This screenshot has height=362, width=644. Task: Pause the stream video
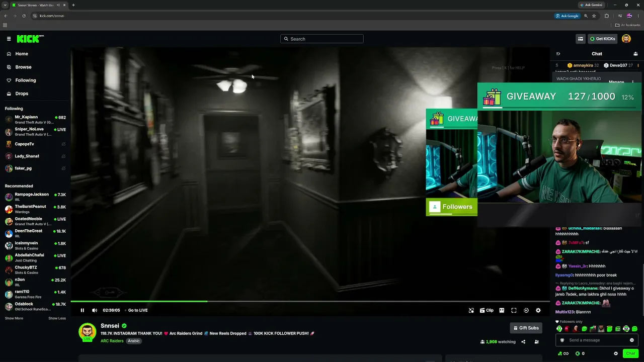(83, 310)
